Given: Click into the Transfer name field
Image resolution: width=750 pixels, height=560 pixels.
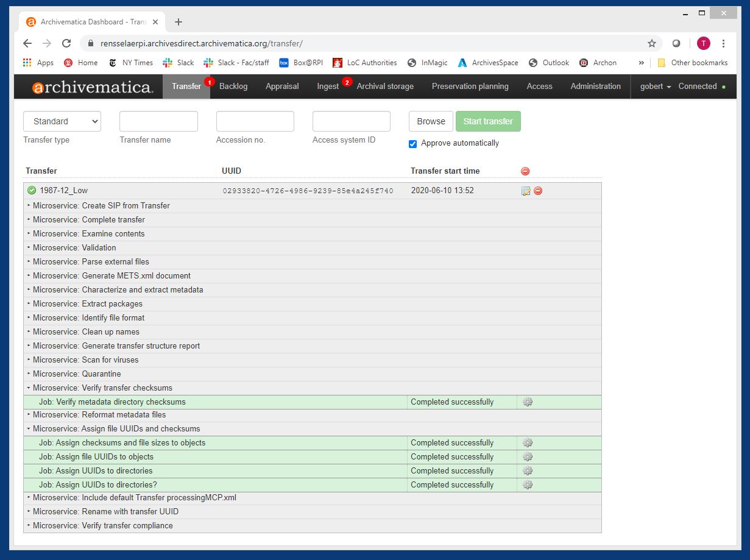Looking at the screenshot, I should click(158, 121).
